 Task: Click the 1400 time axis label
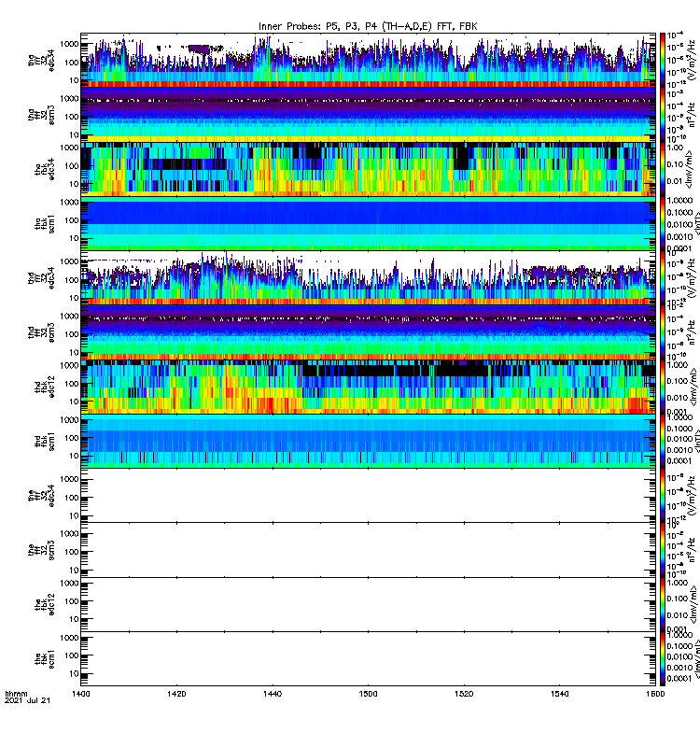80,694
